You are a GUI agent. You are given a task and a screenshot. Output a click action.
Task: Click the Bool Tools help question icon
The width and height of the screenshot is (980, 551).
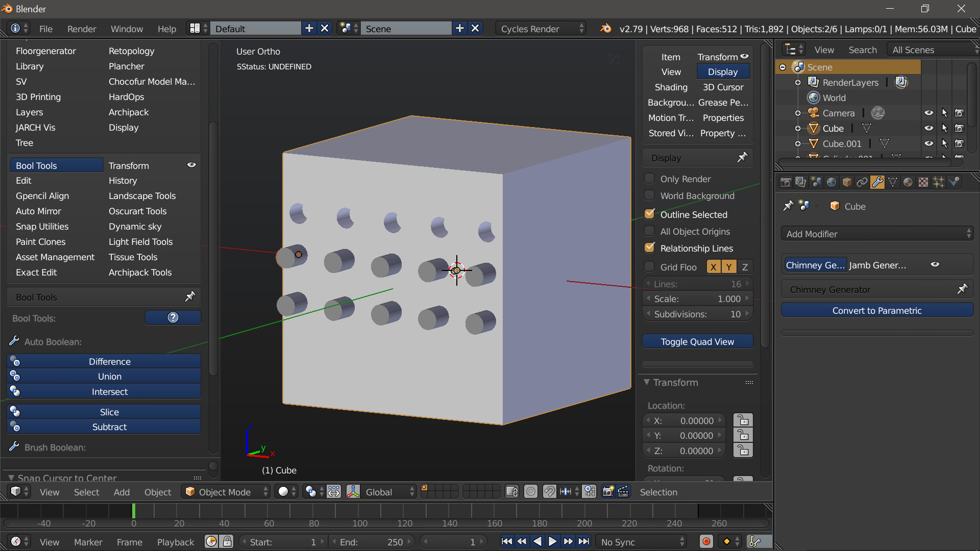[173, 318]
